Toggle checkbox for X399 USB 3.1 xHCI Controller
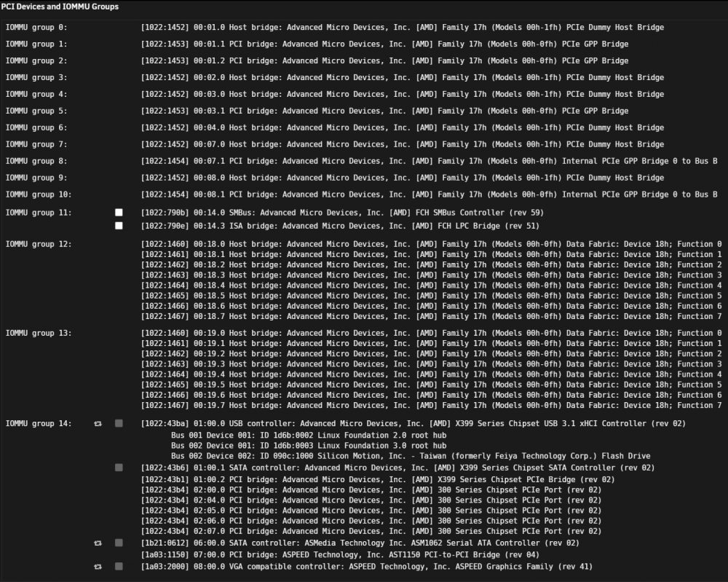 click(119, 423)
